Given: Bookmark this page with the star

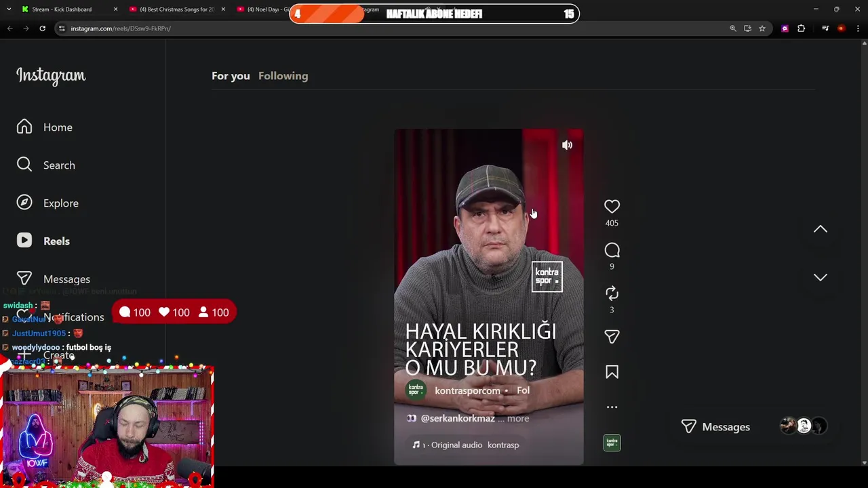Looking at the screenshot, I should (762, 28).
